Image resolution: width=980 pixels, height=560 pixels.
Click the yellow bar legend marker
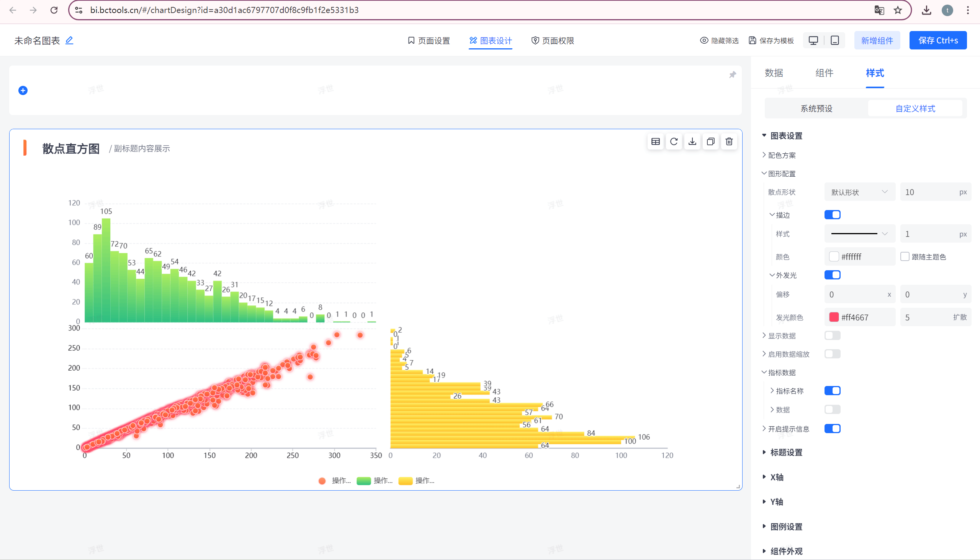click(405, 481)
